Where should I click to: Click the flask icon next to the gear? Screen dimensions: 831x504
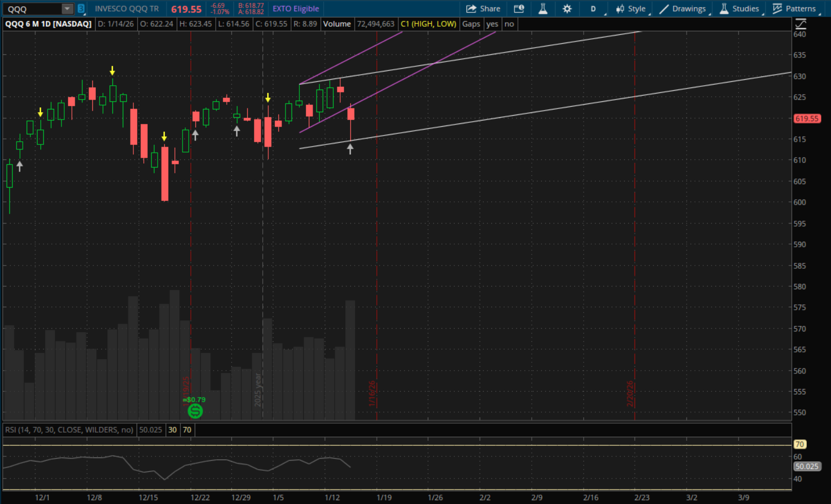click(x=543, y=9)
